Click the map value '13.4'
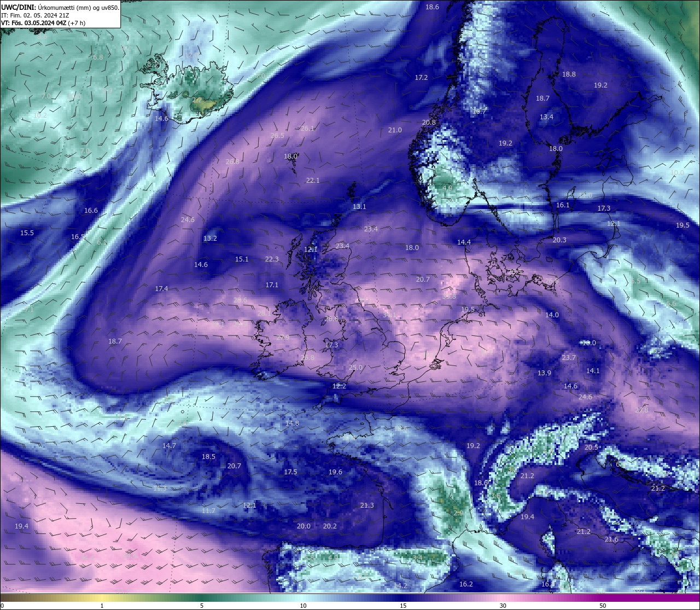The height and width of the screenshot is (610, 700). click(546, 117)
